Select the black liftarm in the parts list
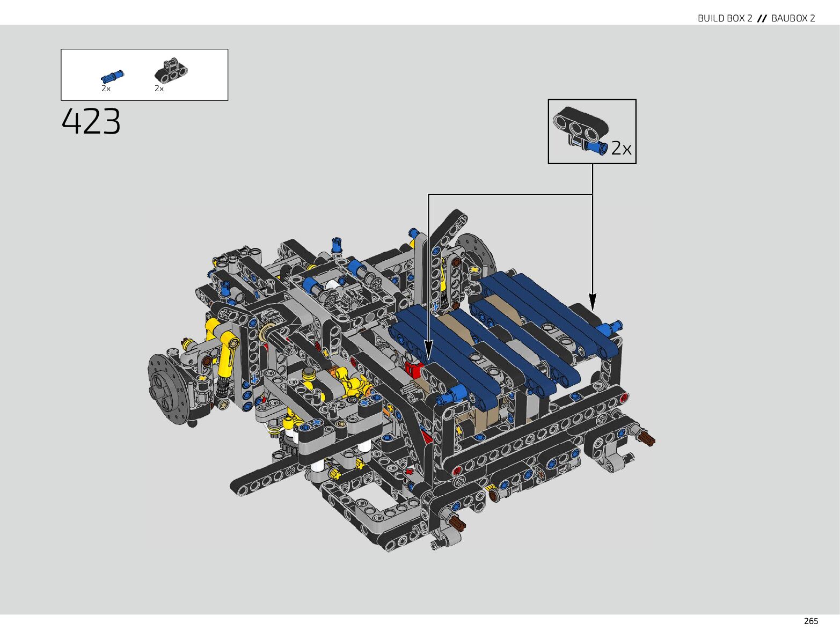The height and width of the screenshot is (639, 840). [171, 71]
